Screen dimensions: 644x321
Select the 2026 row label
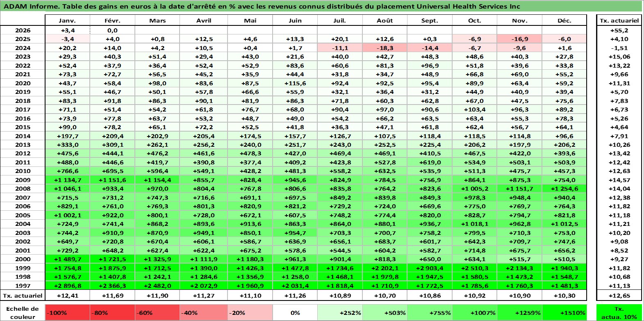click(23, 30)
